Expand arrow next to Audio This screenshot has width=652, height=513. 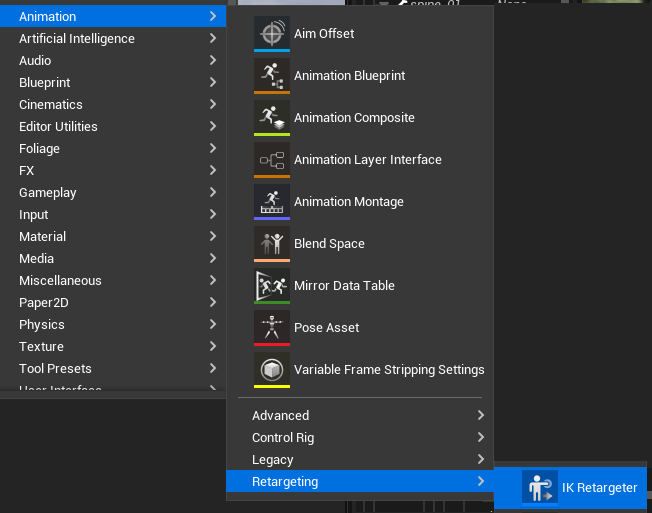[213, 60]
